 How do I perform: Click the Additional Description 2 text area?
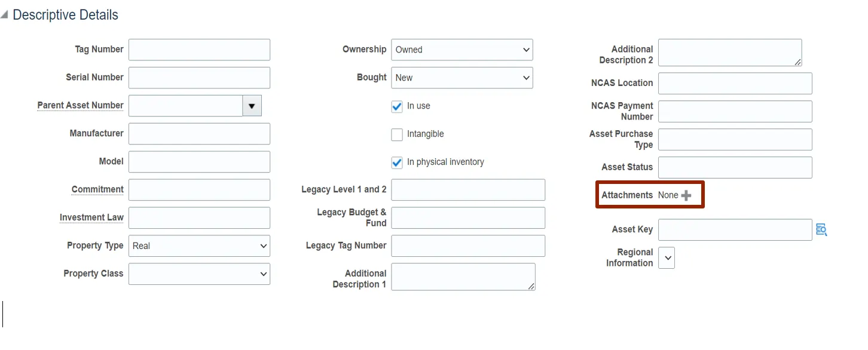click(729, 53)
